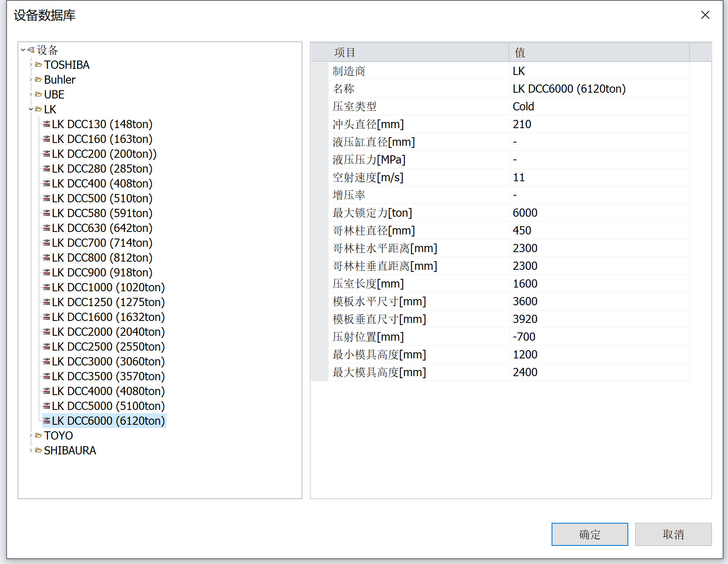Click the machine icon beside LK DCC2000 (2040ton)
The image size is (728, 564).
pos(47,332)
